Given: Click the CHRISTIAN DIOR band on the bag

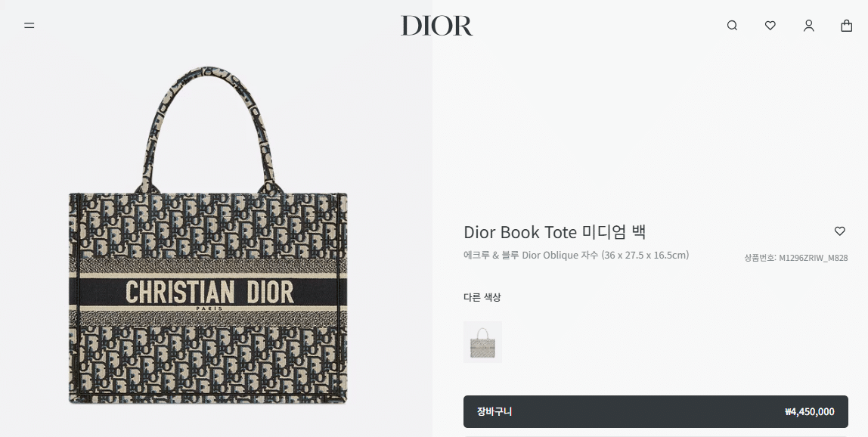Looking at the screenshot, I should [208, 291].
